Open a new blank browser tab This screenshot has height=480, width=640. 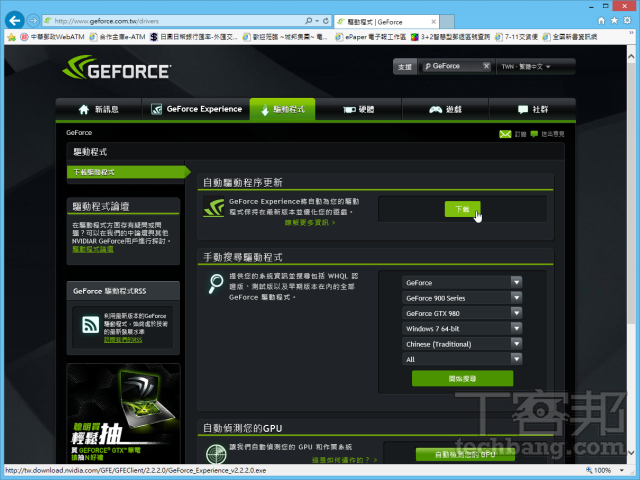point(447,22)
